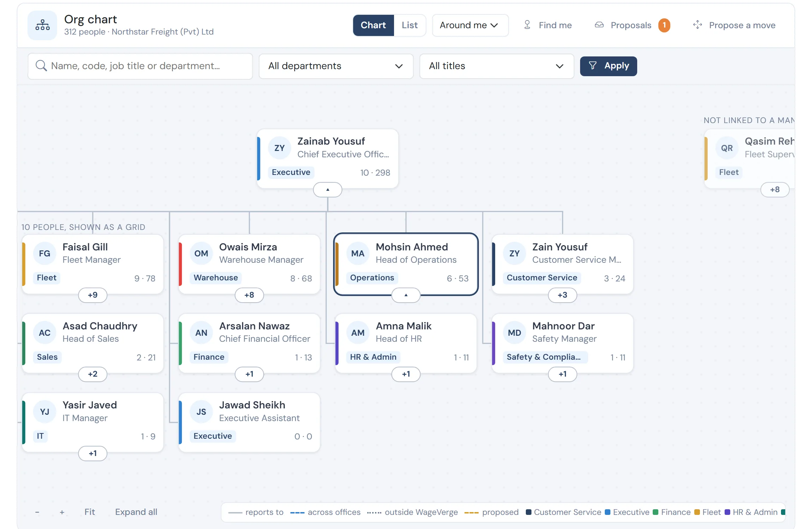The height and width of the screenshot is (529, 812).
Task: Open the All departments dropdown
Action: [x=336, y=66]
